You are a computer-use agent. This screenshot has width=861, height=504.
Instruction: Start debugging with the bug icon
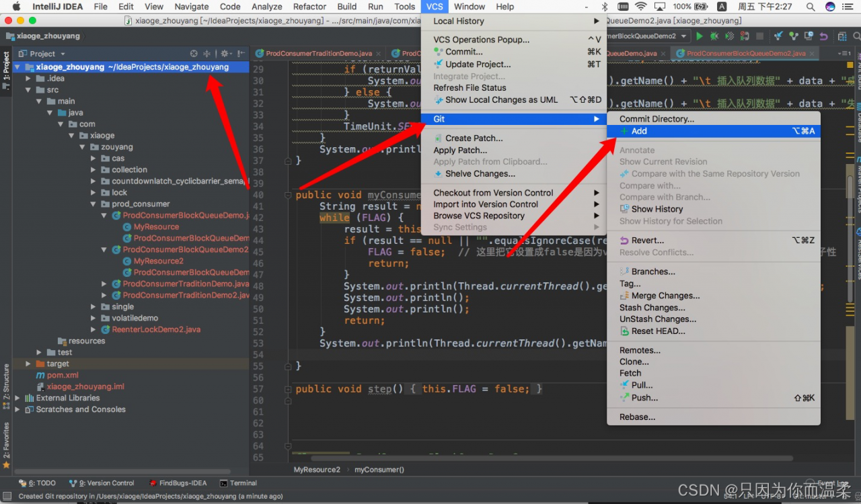pos(714,36)
